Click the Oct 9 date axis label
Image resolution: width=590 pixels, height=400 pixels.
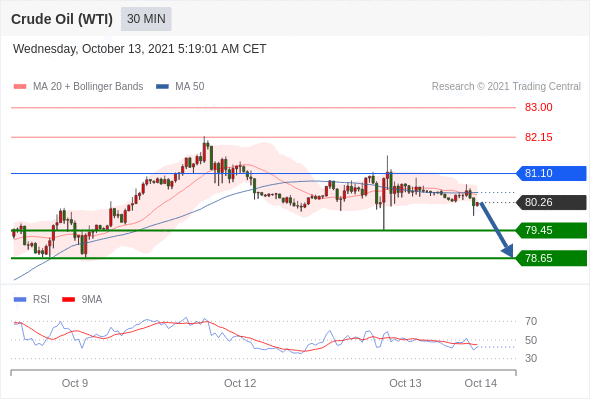75,383
